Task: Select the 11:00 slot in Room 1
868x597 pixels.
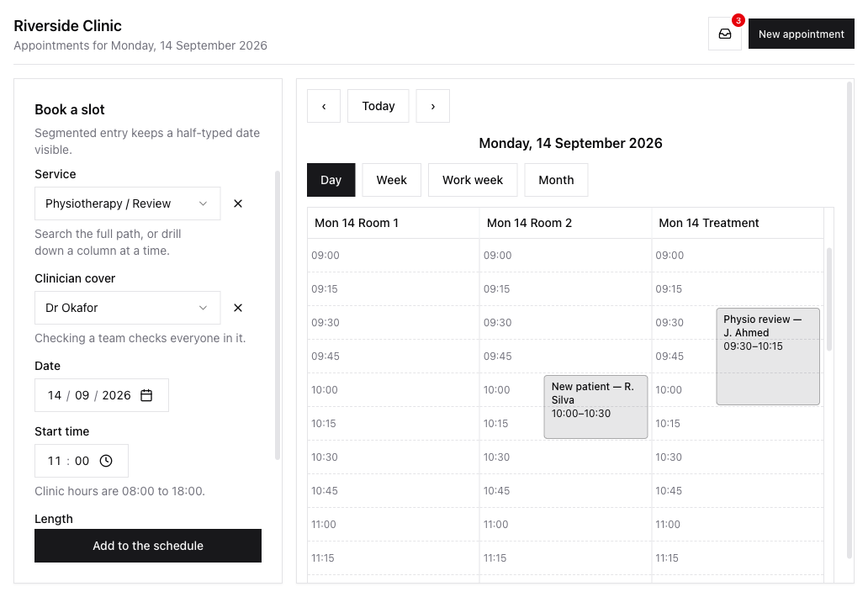Action: pos(393,524)
